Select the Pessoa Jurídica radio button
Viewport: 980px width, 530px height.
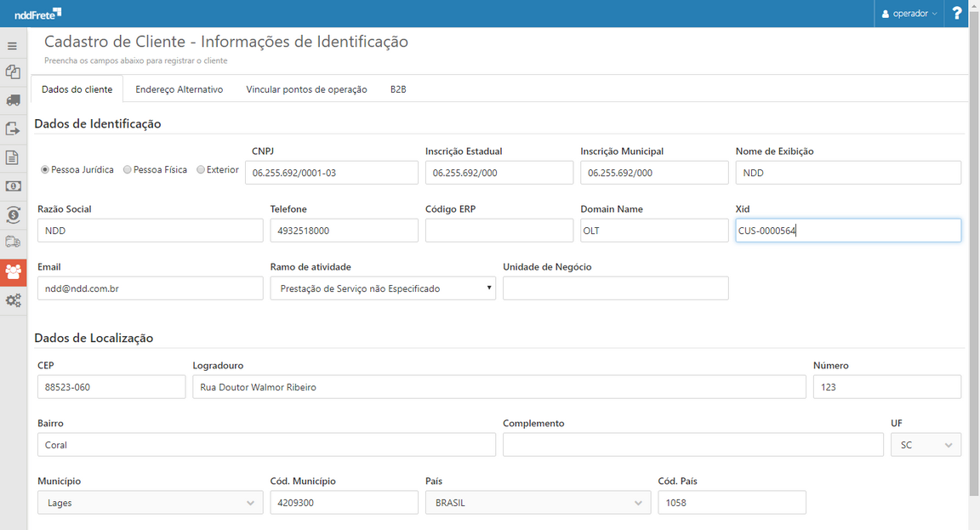(x=44, y=170)
